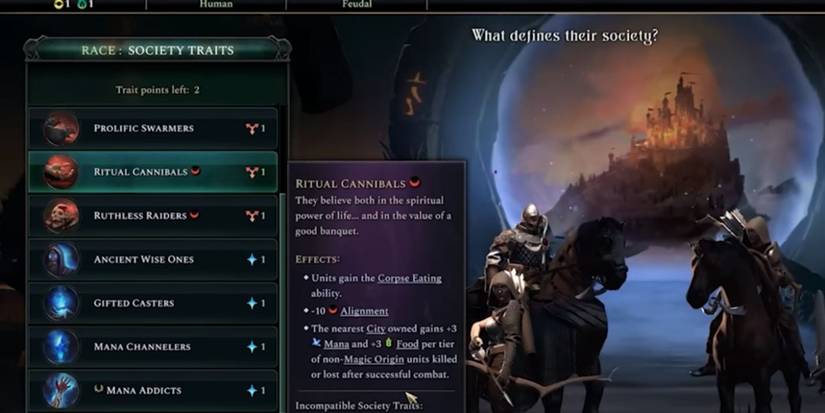Toggle the Gifted Casters society trait
Viewport: 825px width, 413px height.
153,303
